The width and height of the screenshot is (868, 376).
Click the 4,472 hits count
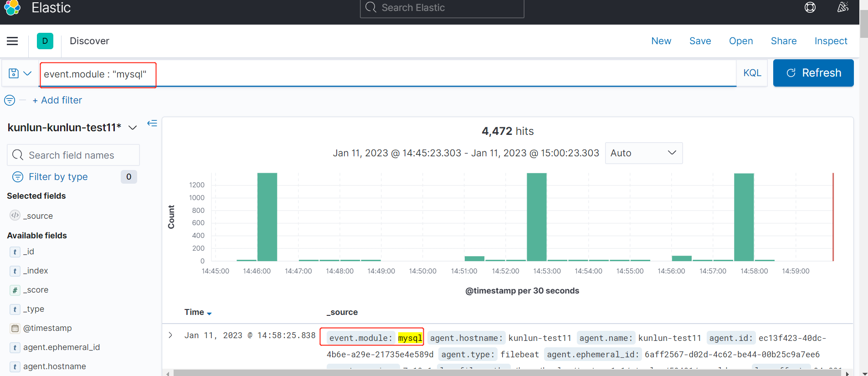click(508, 131)
